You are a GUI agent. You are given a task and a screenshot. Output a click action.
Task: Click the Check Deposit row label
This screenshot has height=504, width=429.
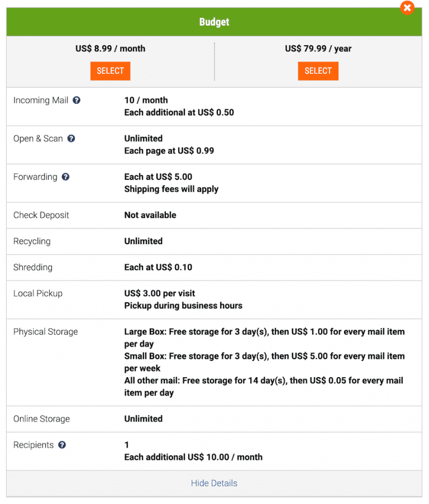pos(41,215)
